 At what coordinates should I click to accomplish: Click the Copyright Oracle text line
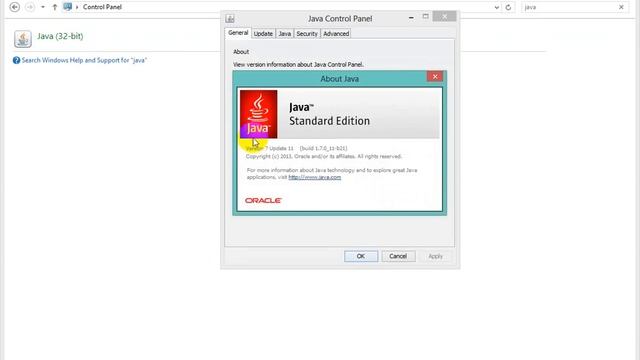tap(324, 156)
